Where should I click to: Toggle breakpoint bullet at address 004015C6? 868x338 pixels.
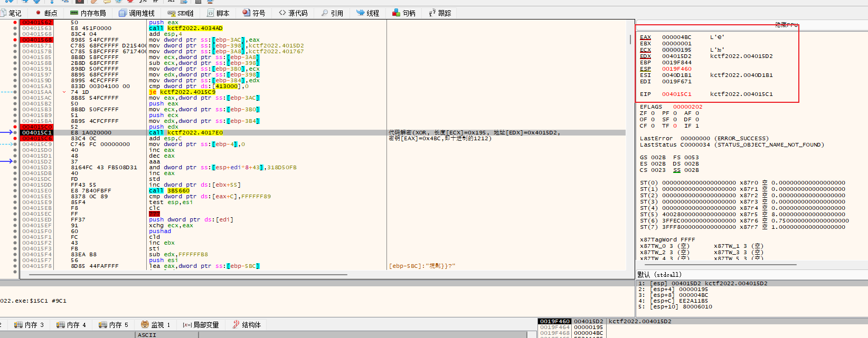coord(15,139)
